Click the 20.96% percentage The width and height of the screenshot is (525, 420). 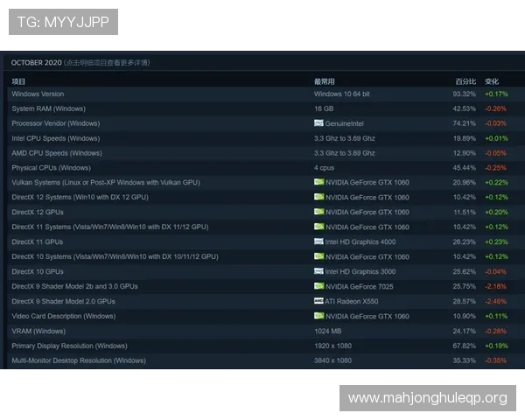(x=464, y=183)
